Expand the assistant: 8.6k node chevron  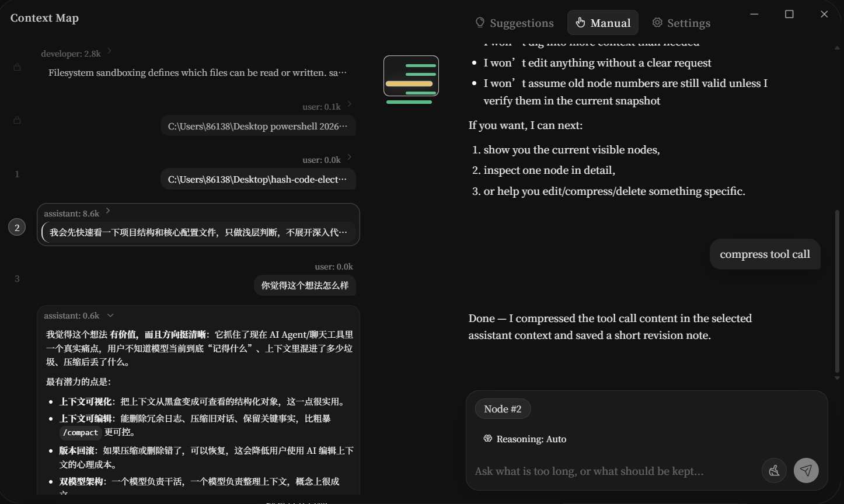pyautogui.click(x=108, y=211)
